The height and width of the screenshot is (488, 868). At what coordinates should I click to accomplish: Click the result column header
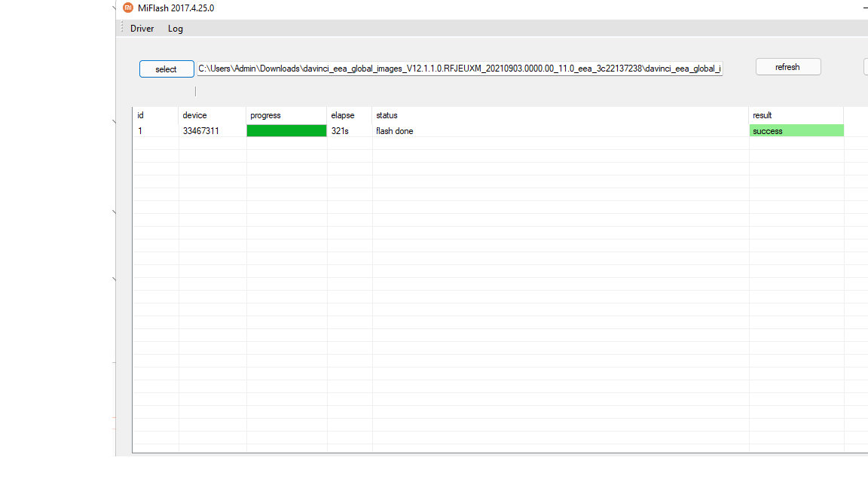tap(796, 115)
